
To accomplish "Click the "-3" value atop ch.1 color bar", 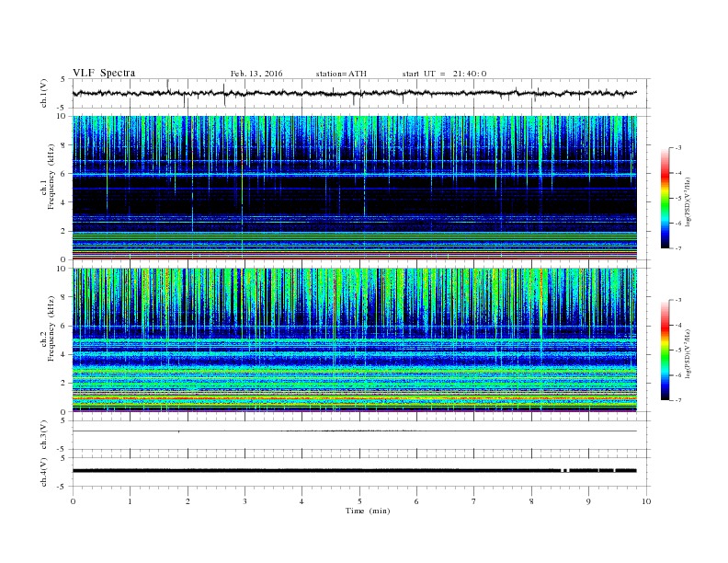I will pos(677,148).
